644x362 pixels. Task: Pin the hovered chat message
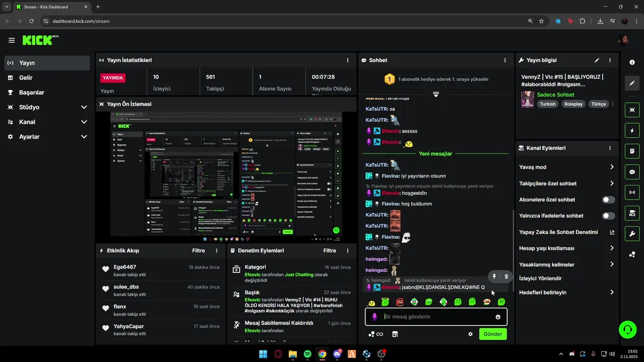click(494, 277)
